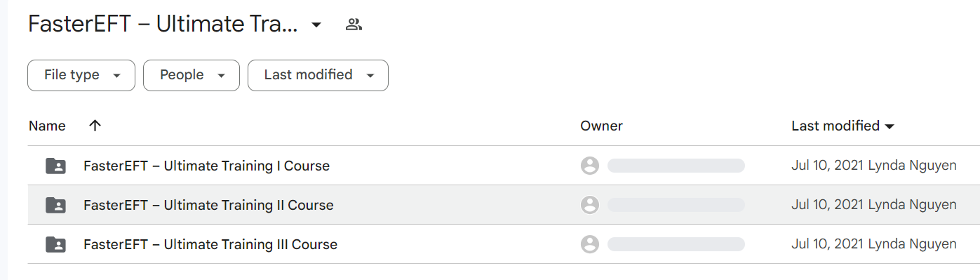
Task: Expand the FasterEFT folder title menu arrow
Action: pyautogui.click(x=316, y=25)
